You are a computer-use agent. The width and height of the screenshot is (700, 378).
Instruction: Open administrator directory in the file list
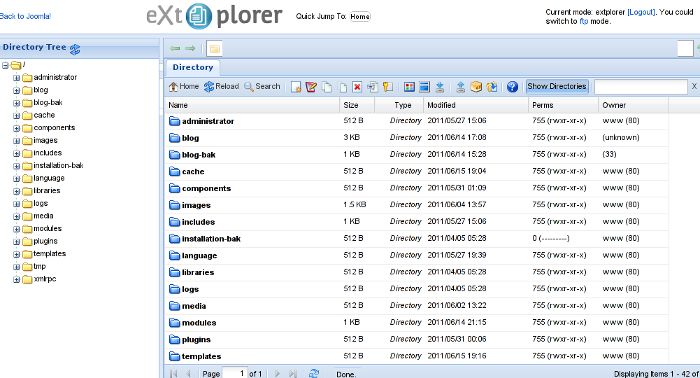pyautogui.click(x=208, y=121)
